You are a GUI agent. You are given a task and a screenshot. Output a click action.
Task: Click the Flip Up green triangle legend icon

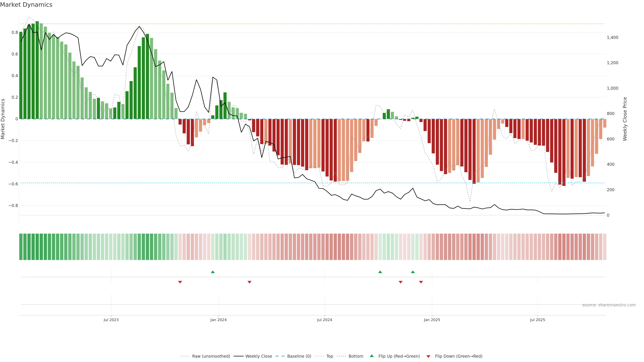(x=371, y=356)
